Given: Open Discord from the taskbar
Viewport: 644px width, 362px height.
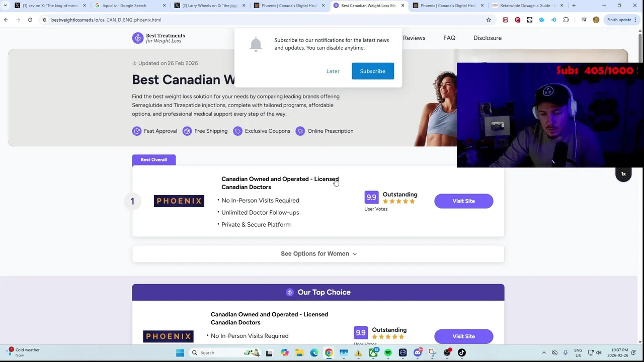Looking at the screenshot, I should coord(418,352).
